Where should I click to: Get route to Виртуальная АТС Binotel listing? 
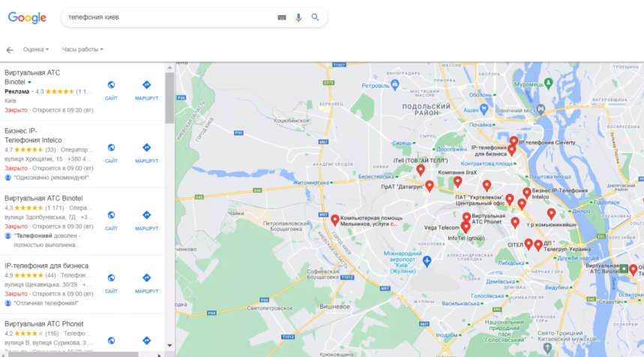pos(147,220)
